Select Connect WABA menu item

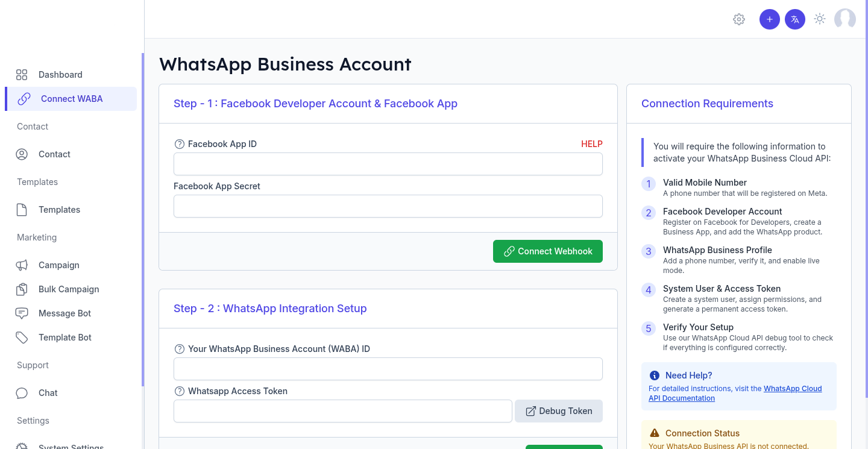point(71,99)
